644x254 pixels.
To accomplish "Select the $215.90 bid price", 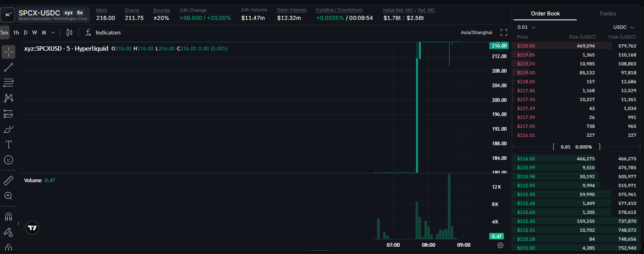I will coord(526,194).
